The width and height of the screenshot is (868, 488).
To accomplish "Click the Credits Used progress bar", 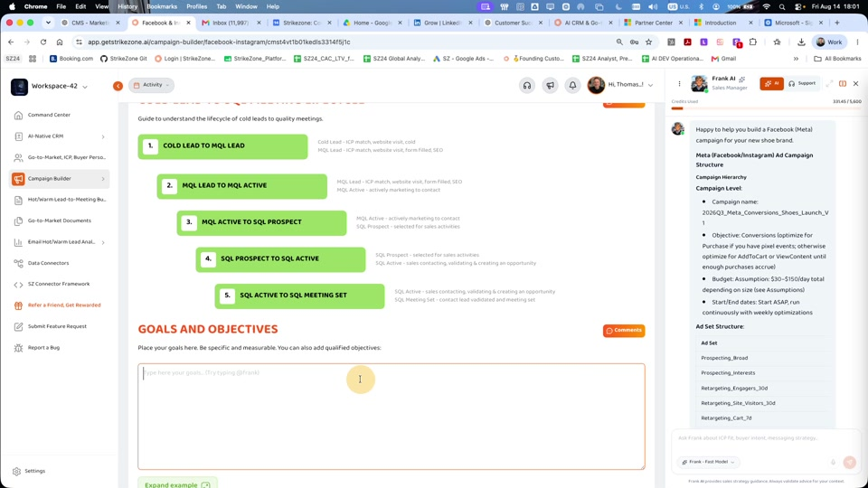I will click(766, 108).
